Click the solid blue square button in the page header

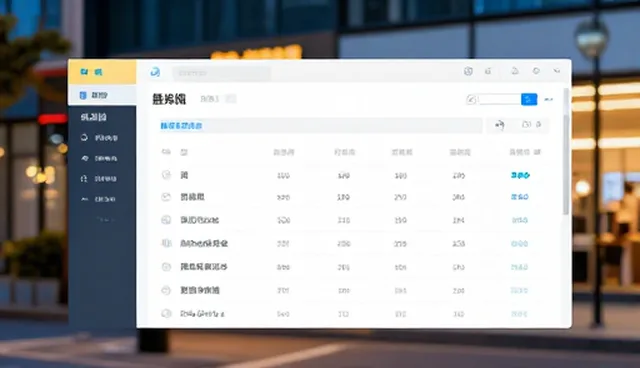(x=529, y=100)
